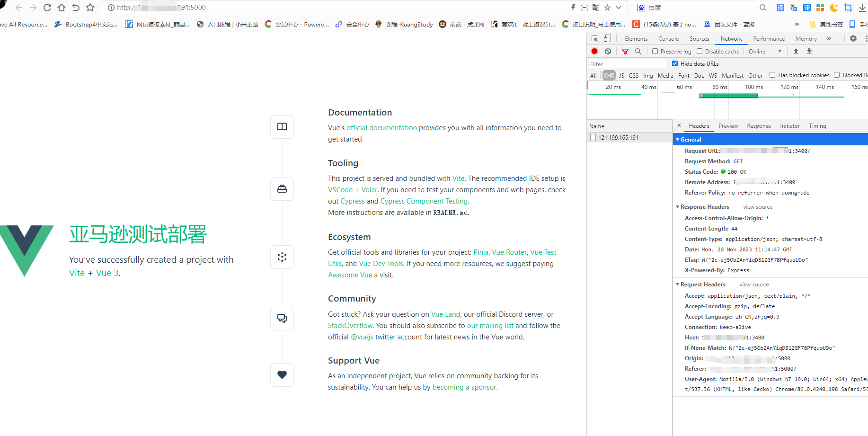Image resolution: width=868 pixels, height=436 pixels.
Task: Uncheck the Hide data URLs checkbox
Action: pos(675,63)
